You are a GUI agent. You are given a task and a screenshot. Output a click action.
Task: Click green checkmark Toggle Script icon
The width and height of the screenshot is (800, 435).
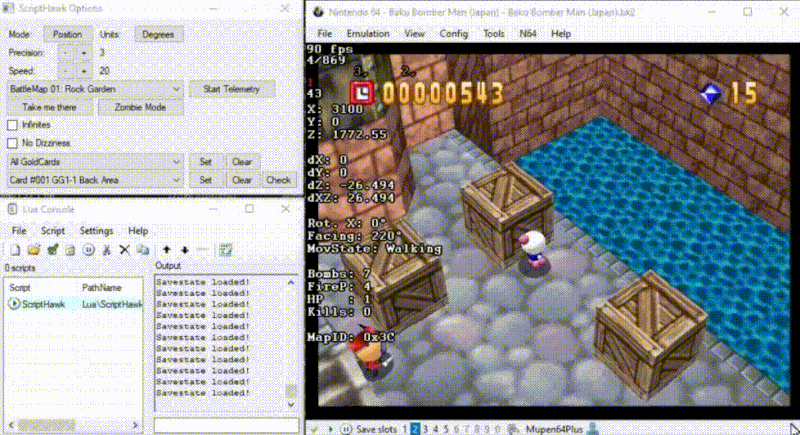coord(53,250)
